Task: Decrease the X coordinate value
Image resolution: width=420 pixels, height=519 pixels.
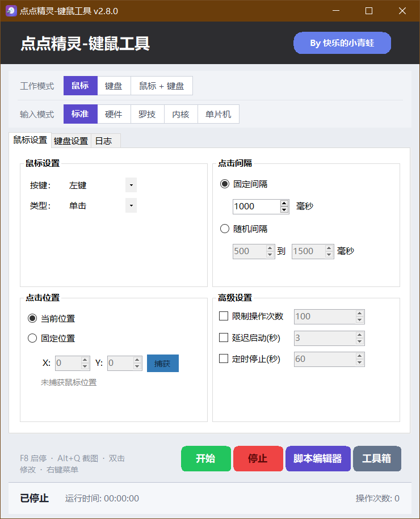Action: tap(86, 366)
